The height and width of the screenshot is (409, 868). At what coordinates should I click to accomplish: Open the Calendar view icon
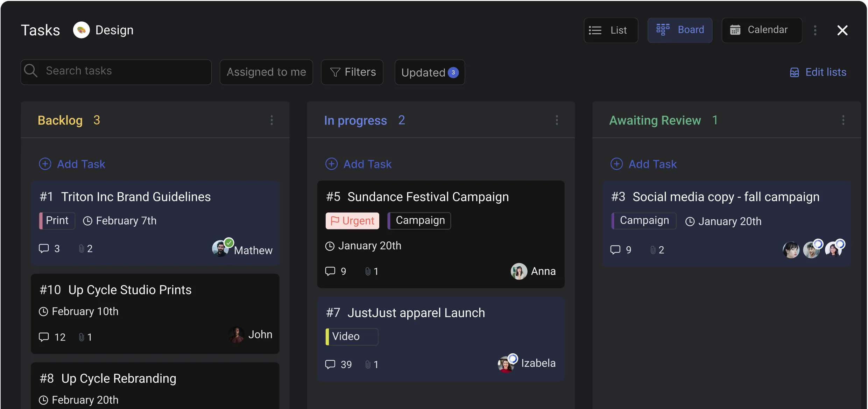(x=735, y=30)
